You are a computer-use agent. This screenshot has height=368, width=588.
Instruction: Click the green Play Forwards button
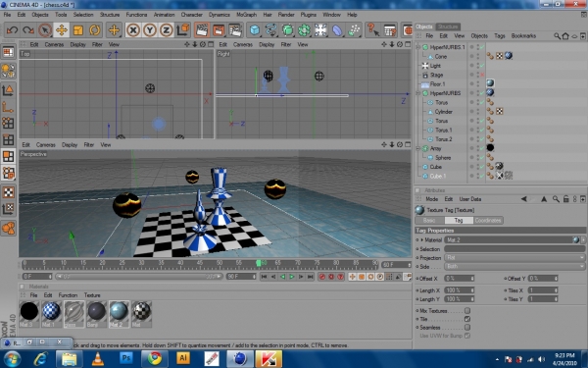(x=291, y=277)
